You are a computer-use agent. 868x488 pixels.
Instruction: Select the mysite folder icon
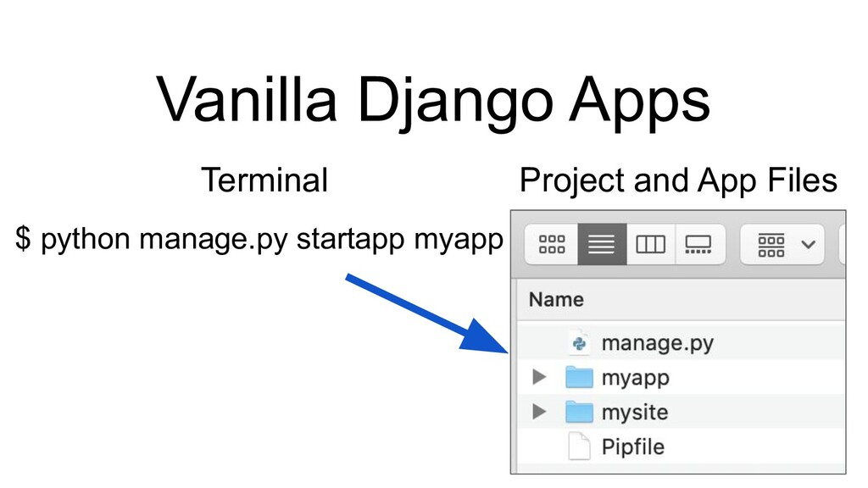point(579,413)
